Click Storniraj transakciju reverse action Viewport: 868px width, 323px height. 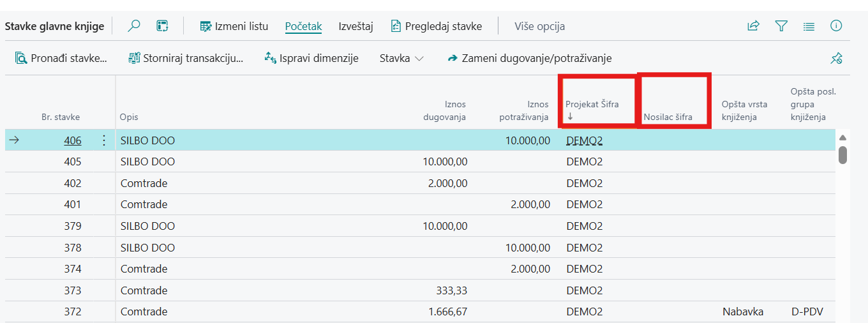186,58
